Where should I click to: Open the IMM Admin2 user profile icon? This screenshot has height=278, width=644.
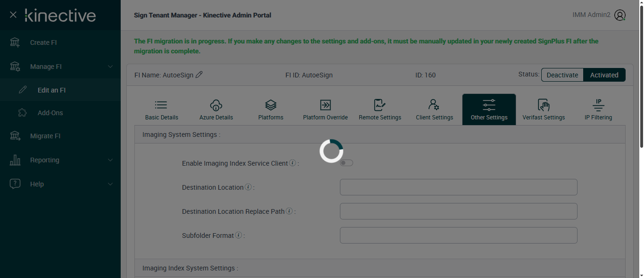620,15
